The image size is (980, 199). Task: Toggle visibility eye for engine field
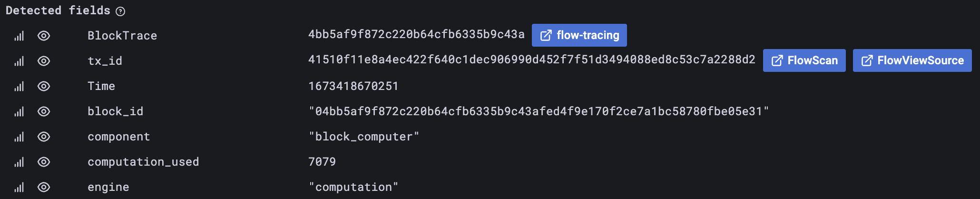click(x=44, y=187)
